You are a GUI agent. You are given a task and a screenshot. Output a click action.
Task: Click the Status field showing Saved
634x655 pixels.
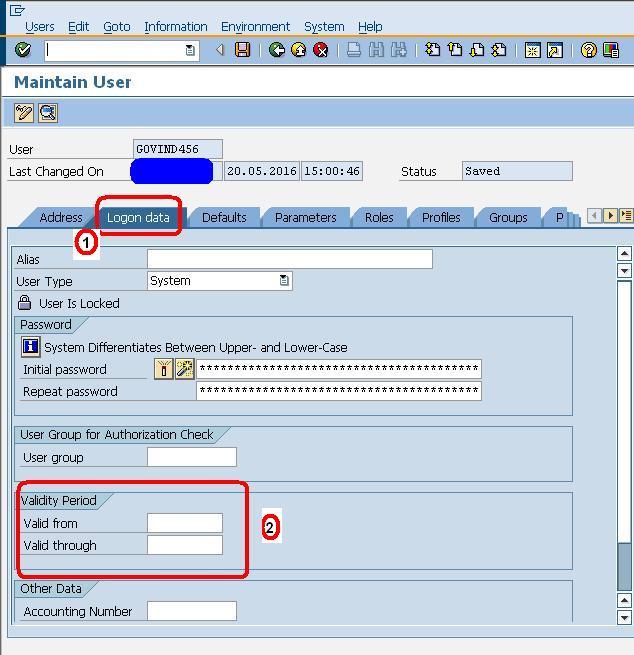(x=517, y=171)
